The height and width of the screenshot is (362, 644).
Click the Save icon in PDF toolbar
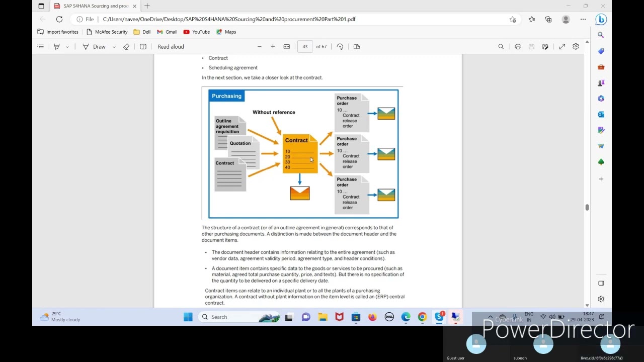click(x=531, y=47)
